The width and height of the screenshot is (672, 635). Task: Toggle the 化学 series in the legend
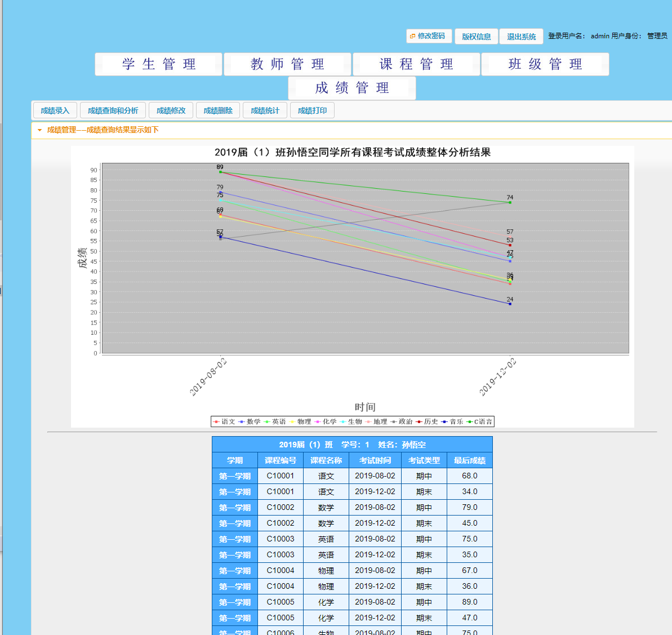(x=317, y=421)
